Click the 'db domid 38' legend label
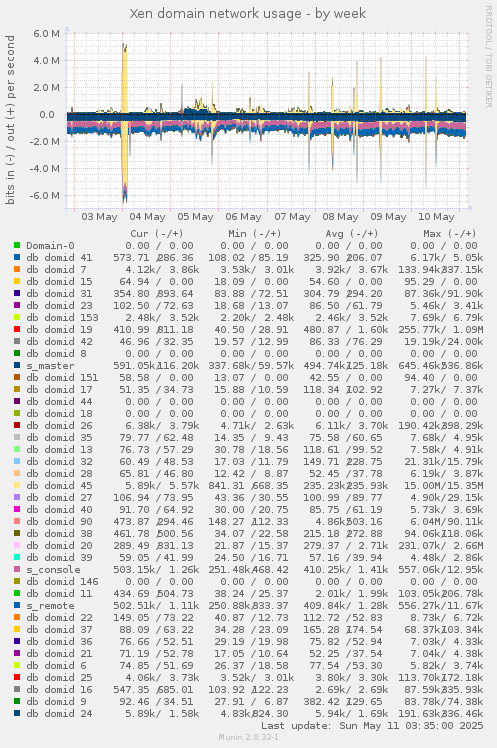 [59, 534]
